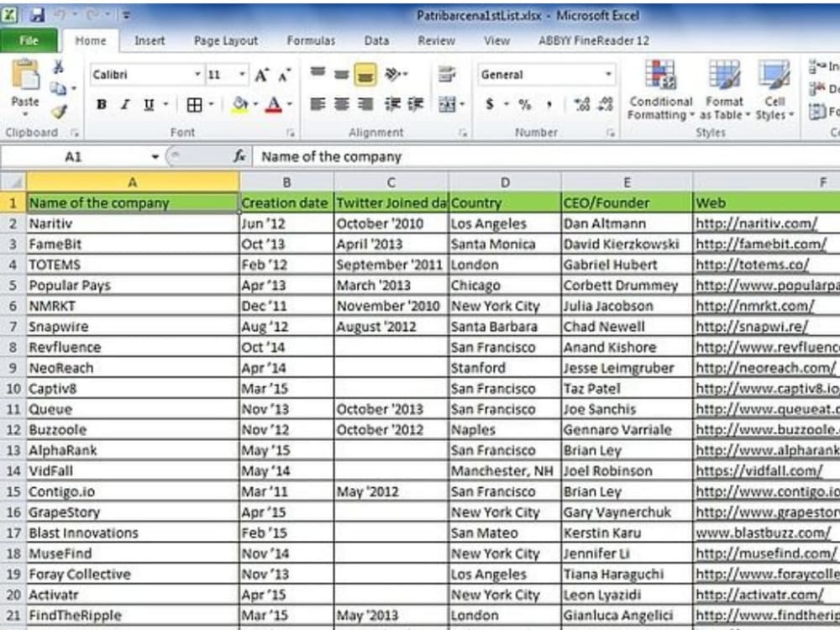The image size is (840, 630).
Task: Apply Accounting dollar number format
Action: (x=489, y=104)
